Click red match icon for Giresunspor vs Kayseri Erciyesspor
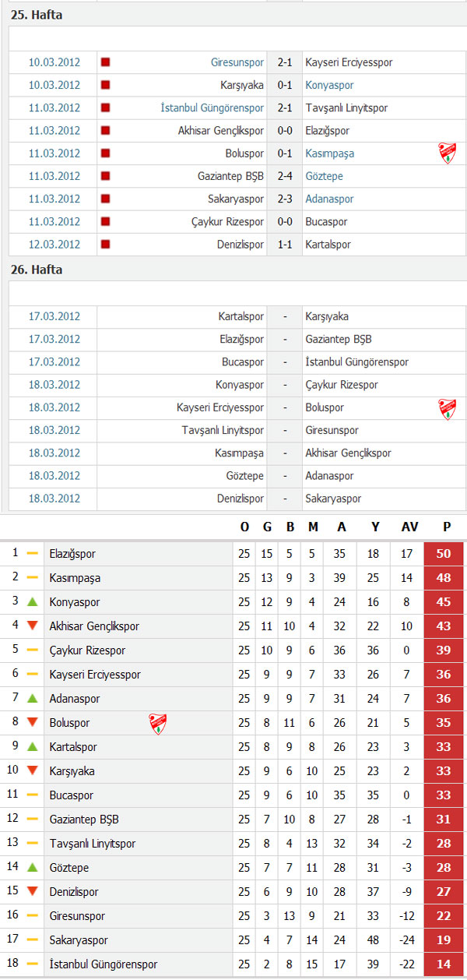The image size is (467, 980). pos(105,62)
